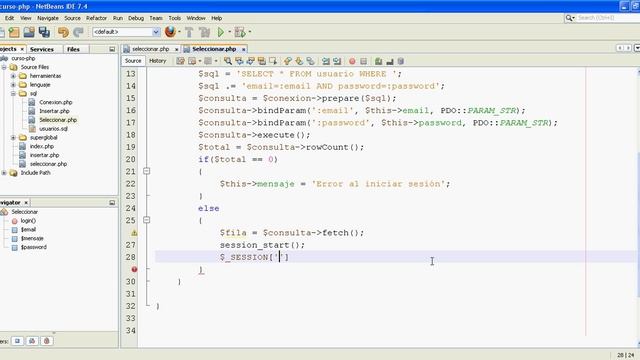Click Next Bookmark icon
This screenshot has width=640, height=360.
(x=299, y=61)
